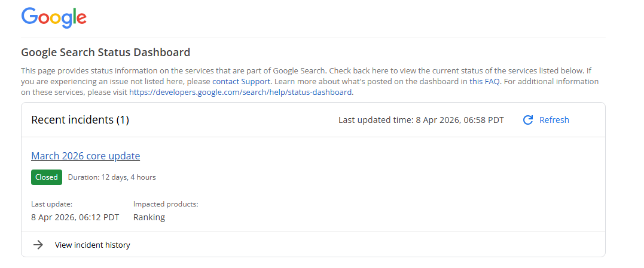This screenshot has height=268, width=644.
Task: Click the Duration: 12 days, 4 hours text
Action: click(112, 177)
